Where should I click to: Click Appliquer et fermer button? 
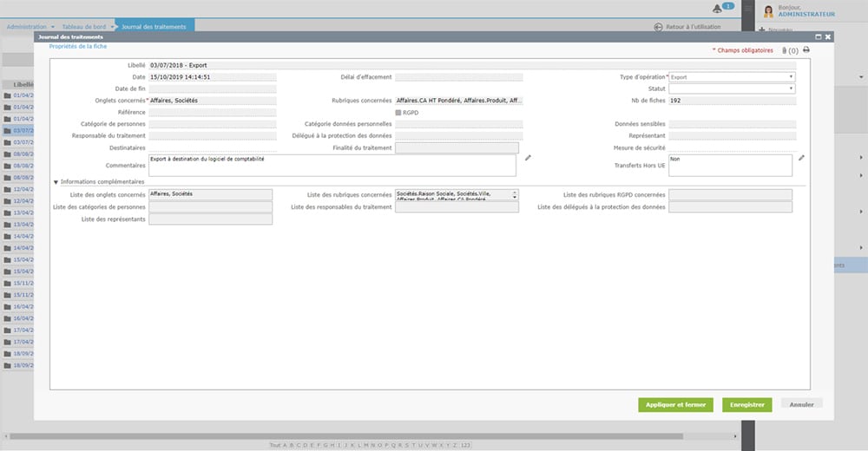[x=675, y=404]
